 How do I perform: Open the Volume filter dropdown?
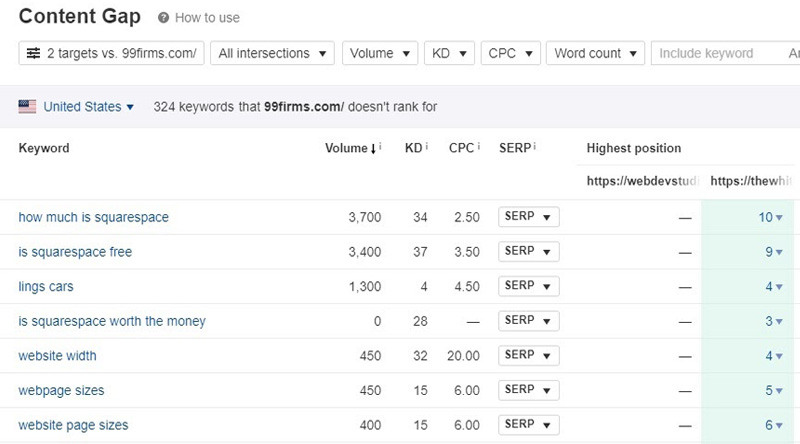[x=379, y=53]
